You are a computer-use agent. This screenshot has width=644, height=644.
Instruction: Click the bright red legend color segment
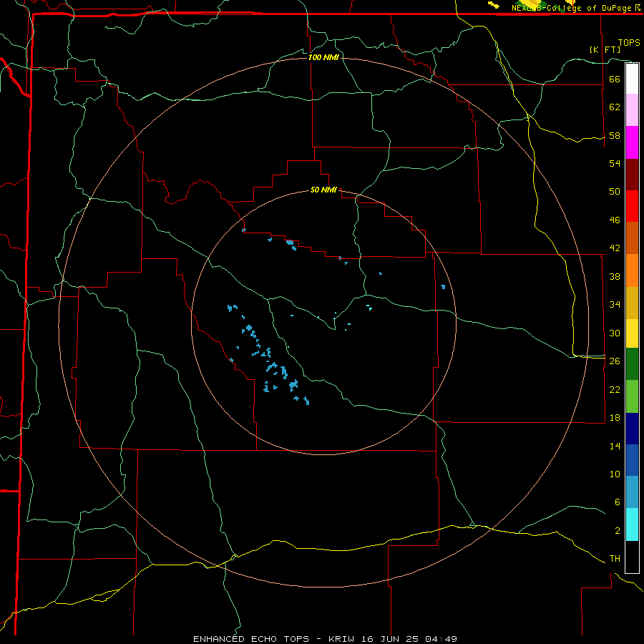[632, 206]
